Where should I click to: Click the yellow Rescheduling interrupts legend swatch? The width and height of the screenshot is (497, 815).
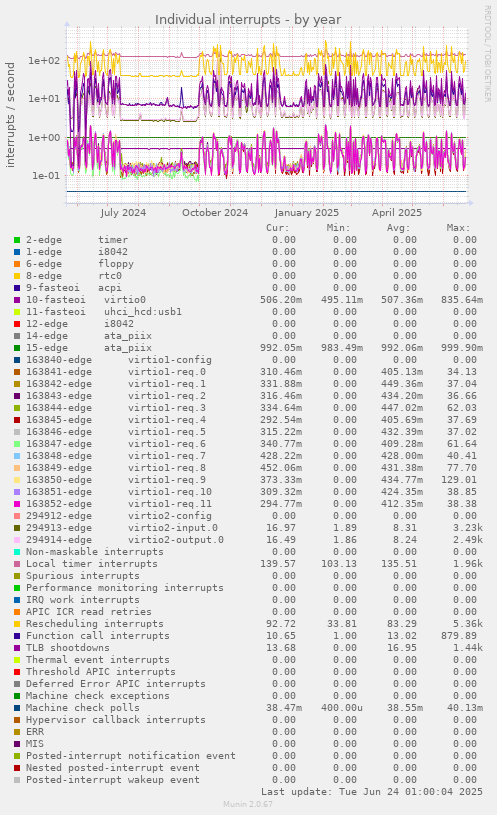[17, 624]
